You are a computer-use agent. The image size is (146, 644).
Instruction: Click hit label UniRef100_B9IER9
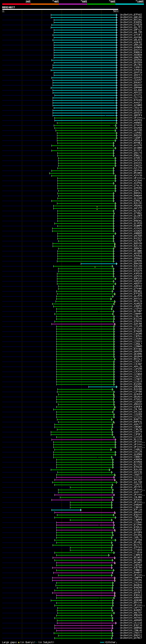(131, 63)
